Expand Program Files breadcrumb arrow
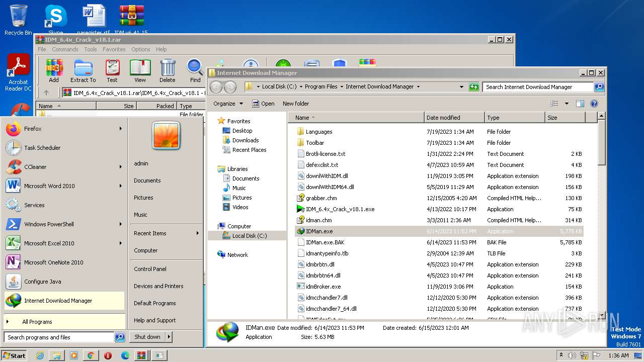 342,87
